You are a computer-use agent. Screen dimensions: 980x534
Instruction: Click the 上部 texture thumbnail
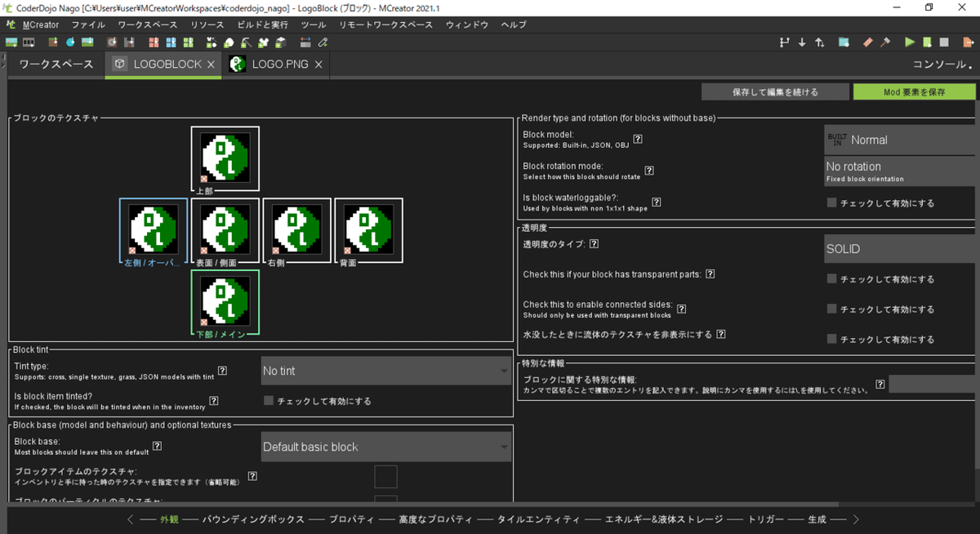point(225,157)
